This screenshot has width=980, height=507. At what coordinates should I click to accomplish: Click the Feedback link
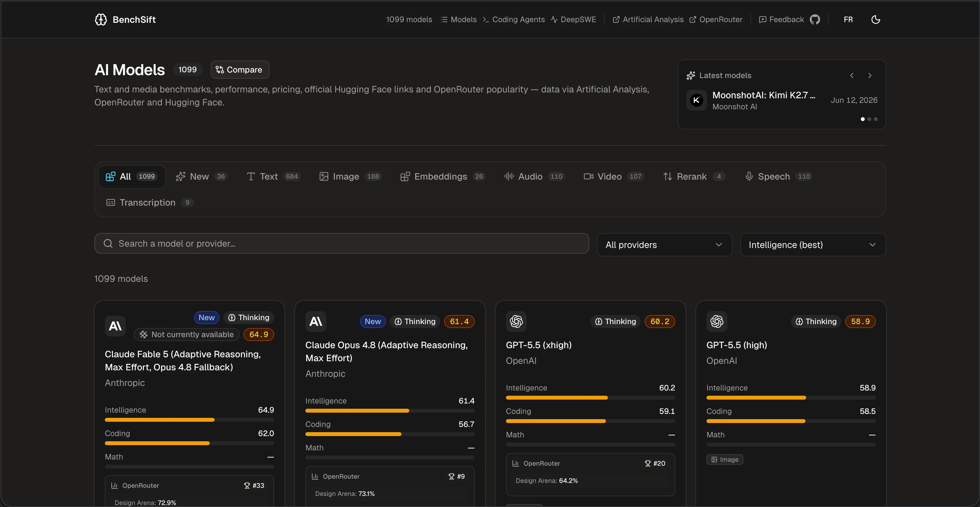[x=781, y=20]
